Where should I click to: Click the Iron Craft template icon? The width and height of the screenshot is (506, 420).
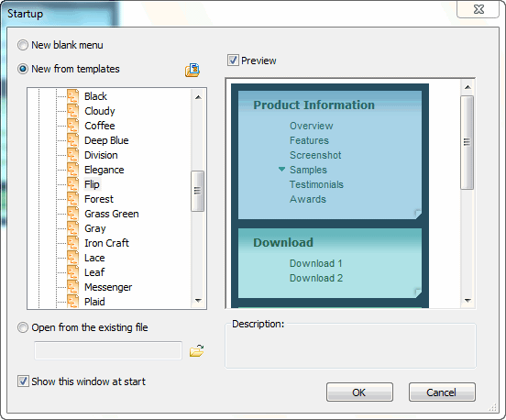pyautogui.click(x=72, y=243)
